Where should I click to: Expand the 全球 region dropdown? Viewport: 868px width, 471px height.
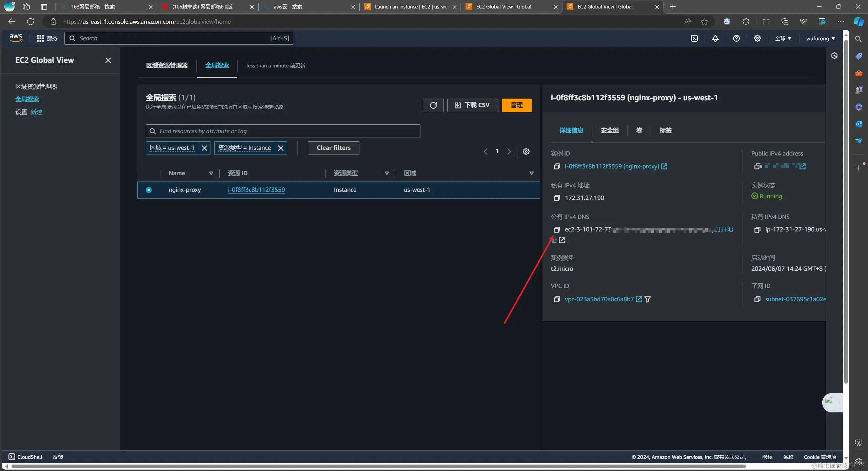click(783, 39)
